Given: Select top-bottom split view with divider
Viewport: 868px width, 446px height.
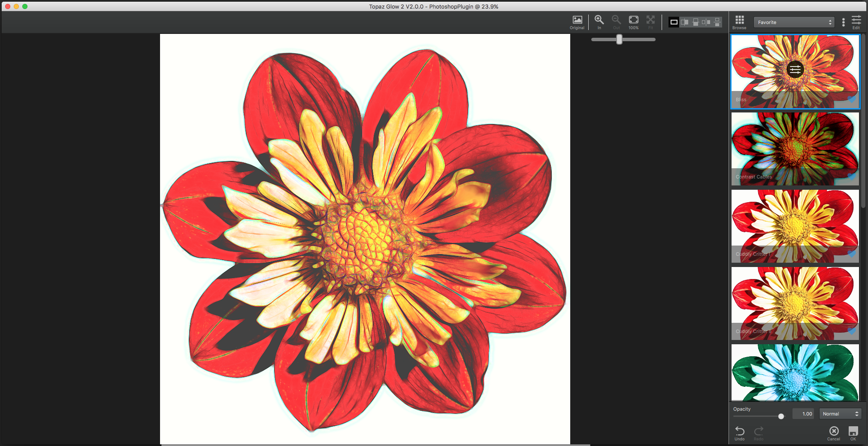Looking at the screenshot, I should coord(696,22).
